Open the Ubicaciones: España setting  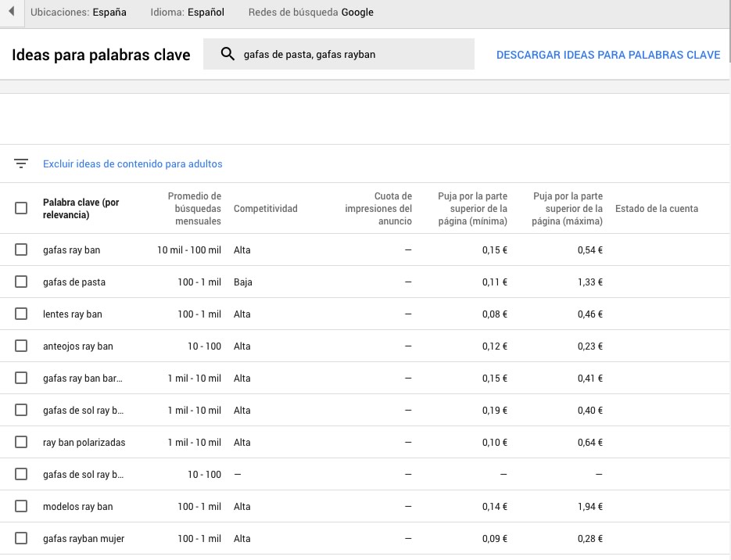click(x=78, y=13)
